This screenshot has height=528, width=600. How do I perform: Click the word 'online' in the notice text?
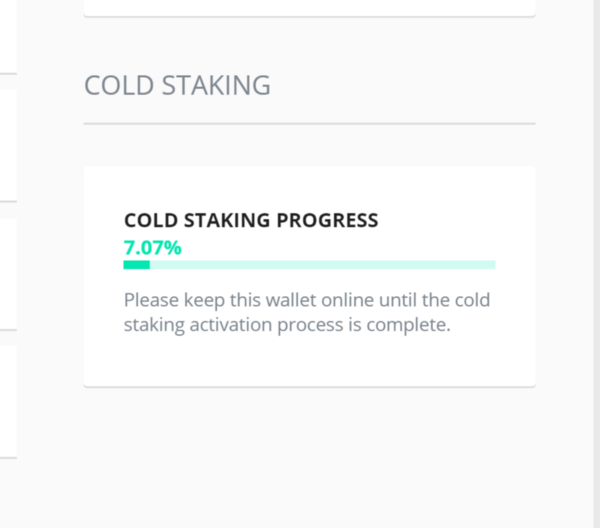tap(347, 300)
